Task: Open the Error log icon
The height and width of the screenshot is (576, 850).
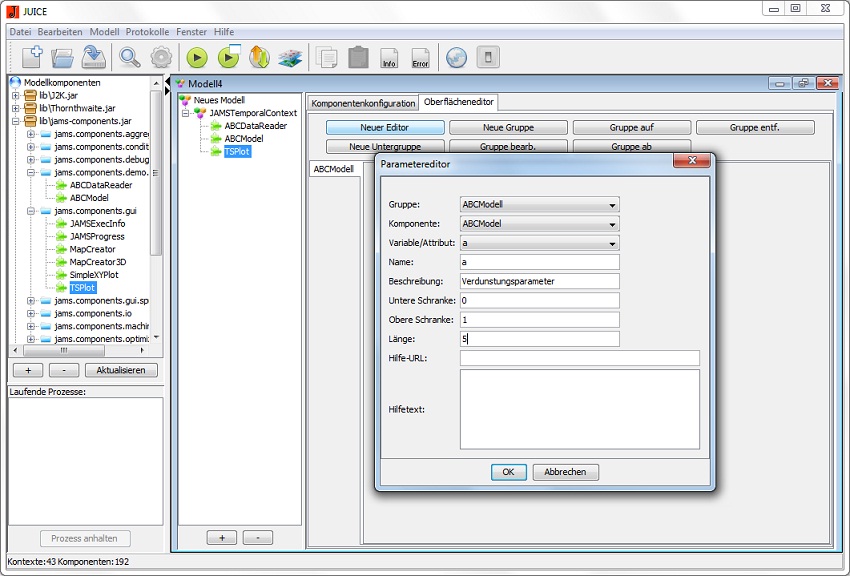Action: coord(420,58)
